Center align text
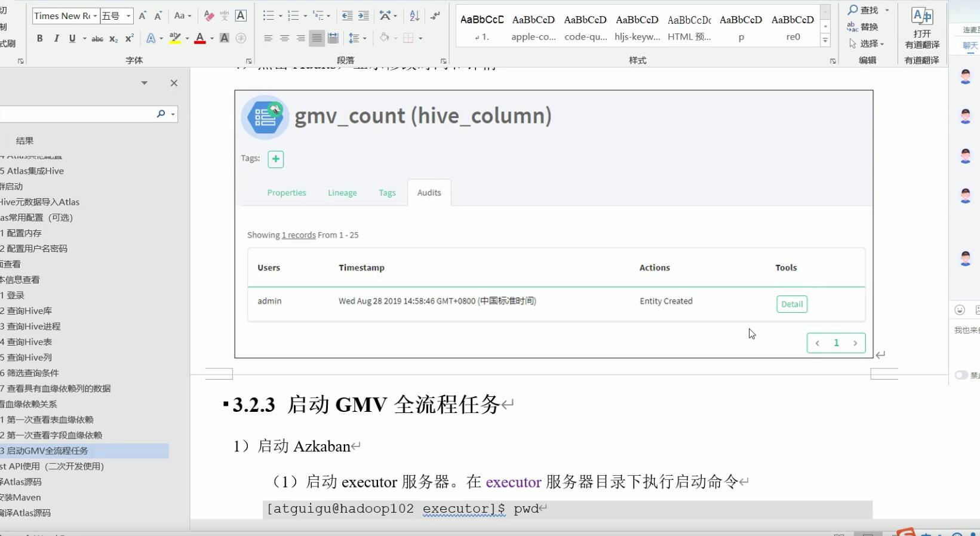Viewport: 980px width, 536px height. 284,38
